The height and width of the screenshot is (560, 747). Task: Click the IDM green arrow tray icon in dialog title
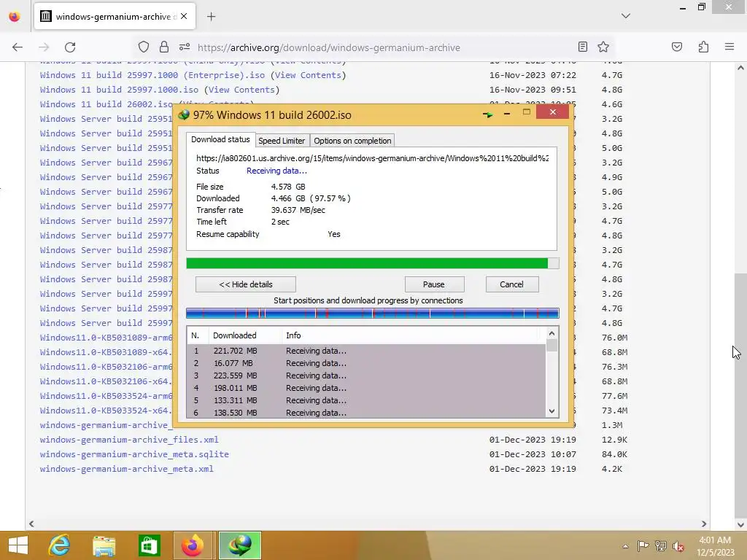click(487, 114)
